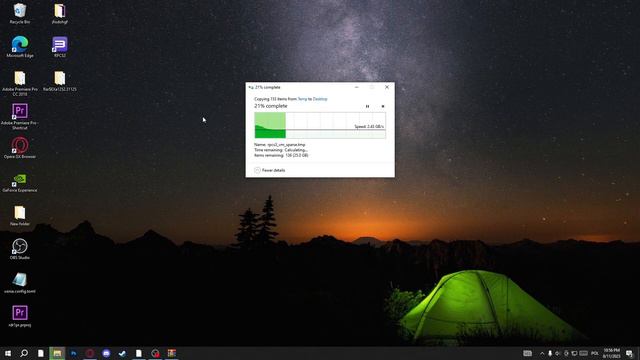
Task: Click the file 'Name:' line in dialog
Action: pyautogui.click(x=280, y=144)
